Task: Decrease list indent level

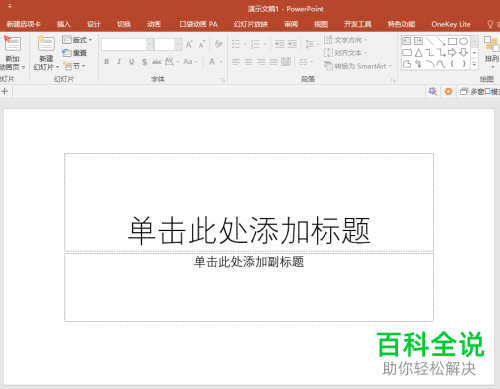Action: [279, 44]
